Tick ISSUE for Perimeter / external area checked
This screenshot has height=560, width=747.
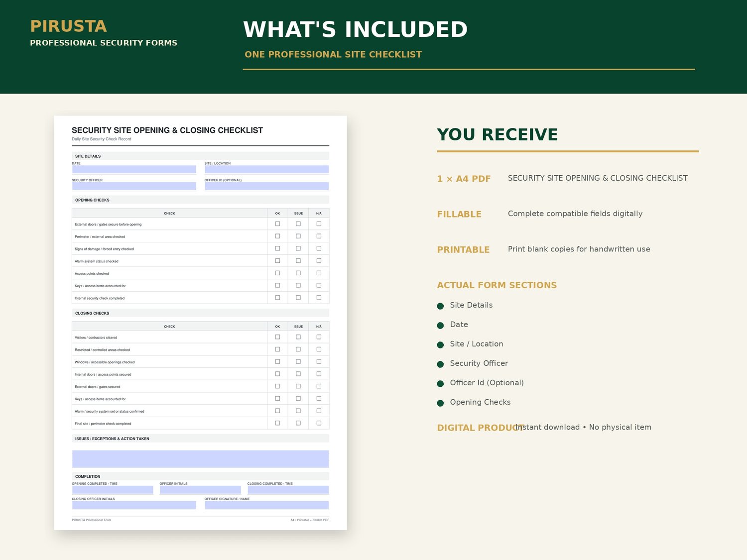[298, 236]
